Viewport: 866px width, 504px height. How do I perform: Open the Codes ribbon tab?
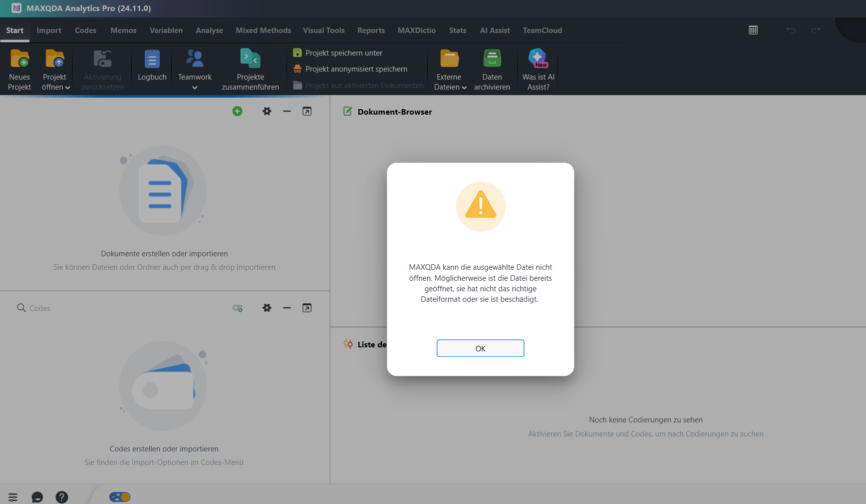[86, 31]
